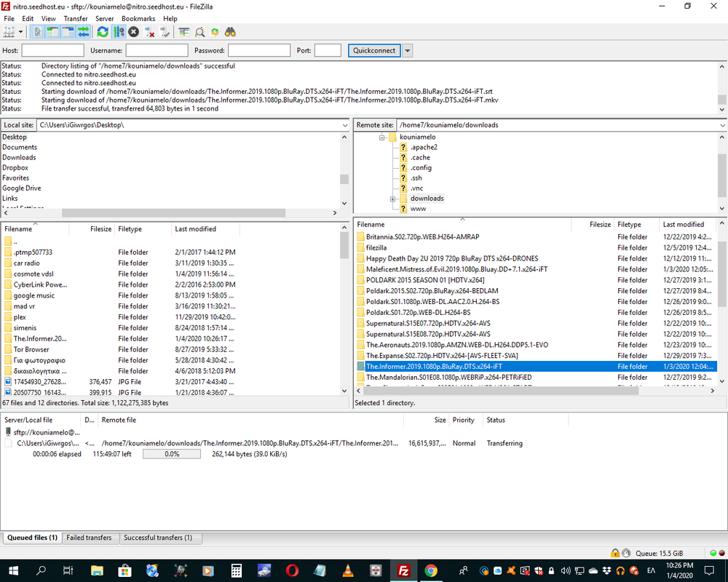Click the speed limit gauge icon
728x582 pixels.
click(x=626, y=553)
